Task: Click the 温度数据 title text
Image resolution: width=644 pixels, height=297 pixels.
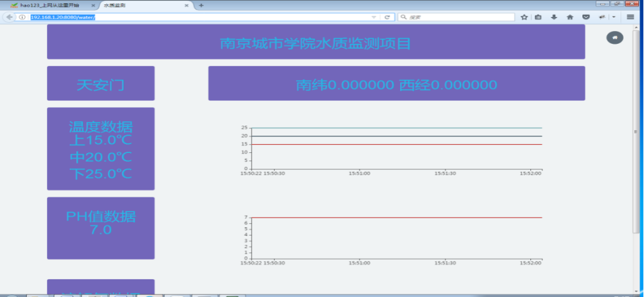Action: [100, 127]
